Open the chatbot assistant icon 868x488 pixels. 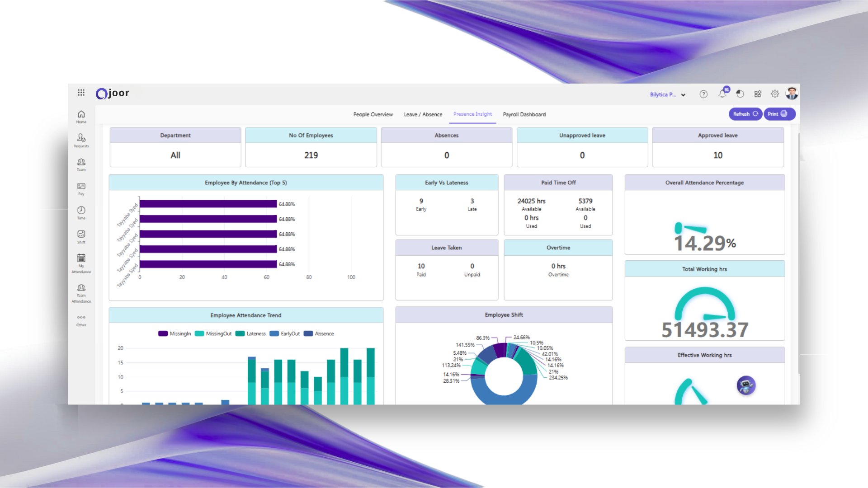[746, 385]
